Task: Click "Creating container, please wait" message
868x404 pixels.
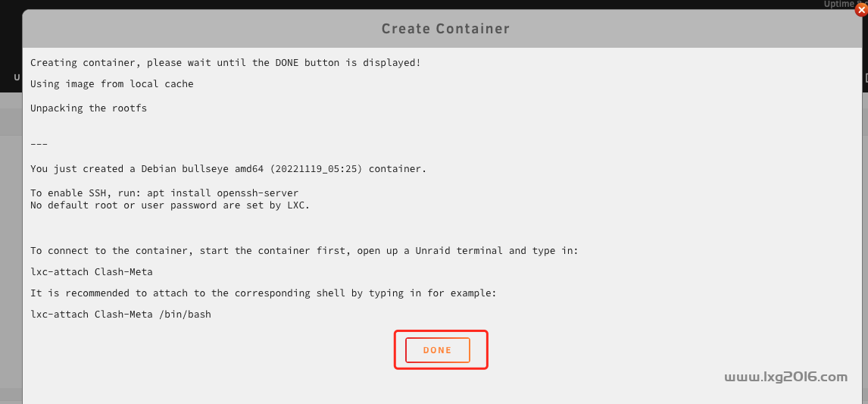Action: pos(225,63)
